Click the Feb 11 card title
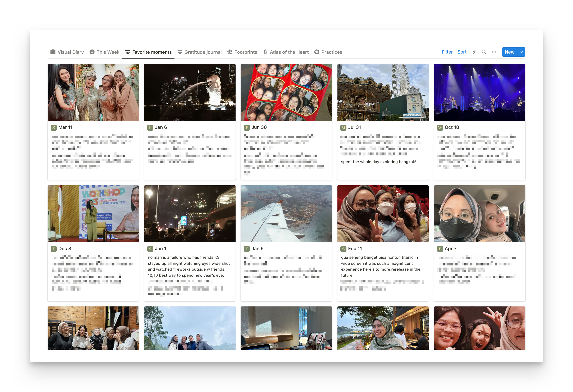Image resolution: width=573 pixels, height=392 pixels. (x=355, y=249)
